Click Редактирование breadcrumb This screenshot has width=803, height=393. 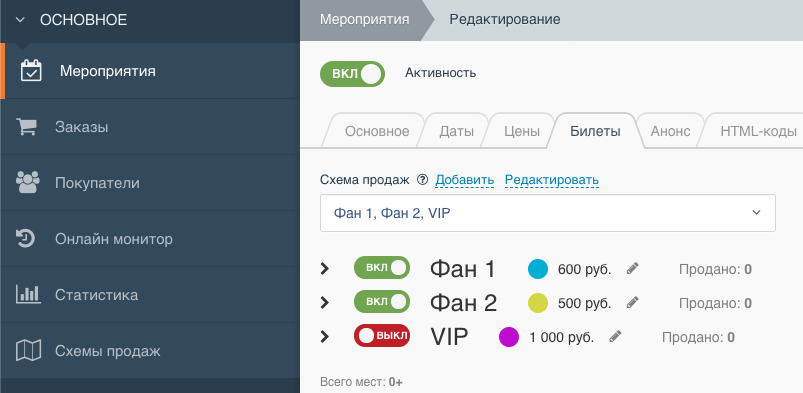(504, 19)
